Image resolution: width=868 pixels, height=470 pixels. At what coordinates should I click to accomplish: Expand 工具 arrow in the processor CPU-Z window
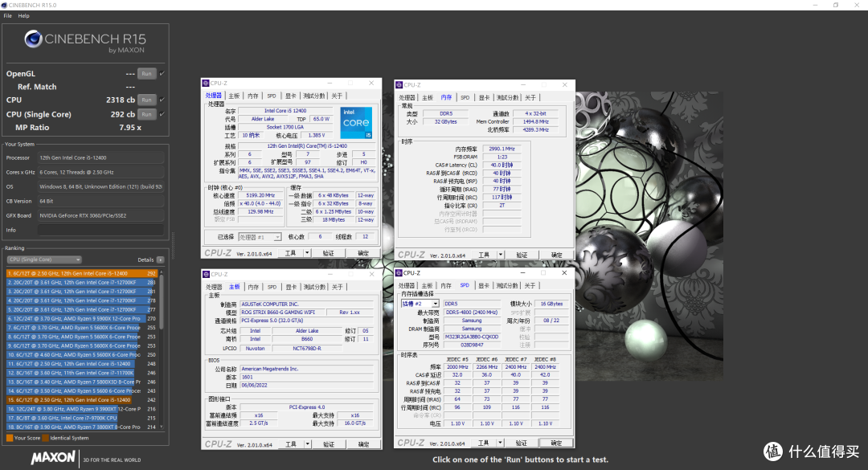pos(307,253)
